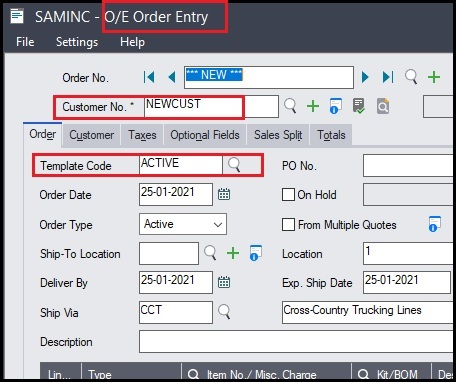Click green plus to add new customer

click(313, 106)
